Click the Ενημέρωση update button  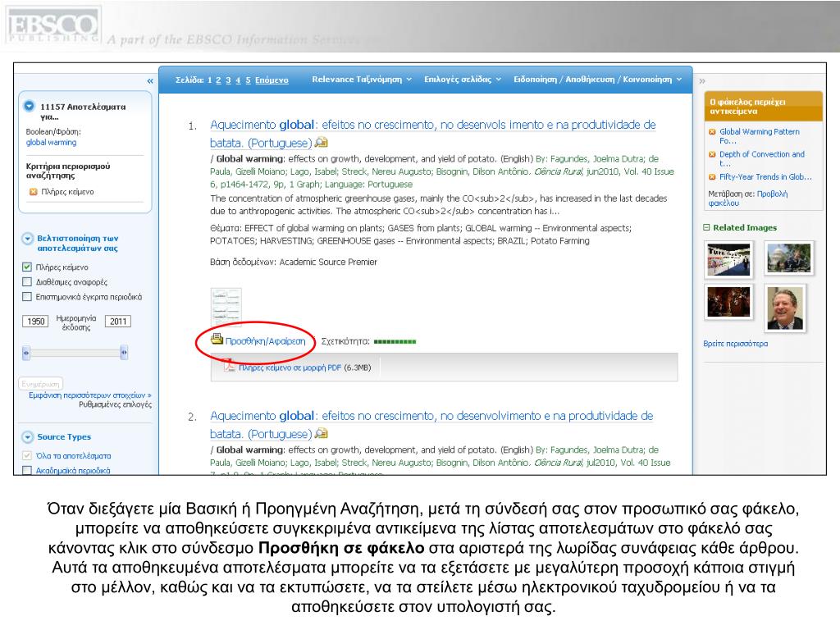pos(41,384)
